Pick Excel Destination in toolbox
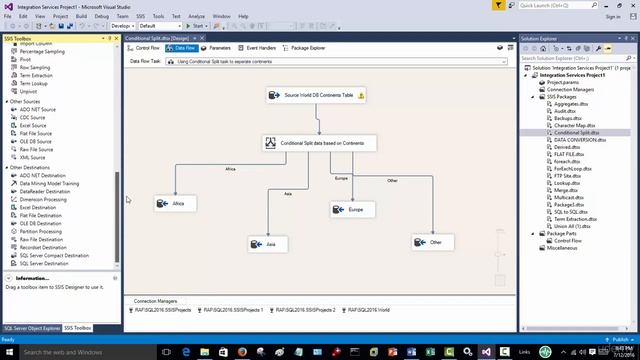The height and width of the screenshot is (360, 640). 38,207
